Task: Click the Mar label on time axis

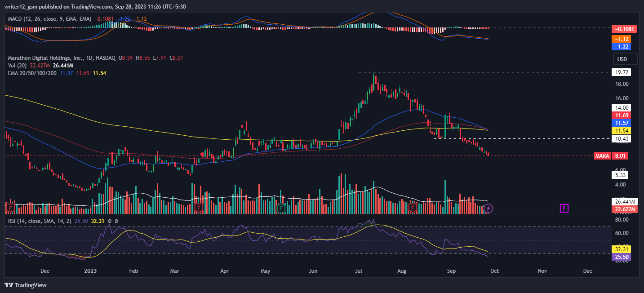Action: [175, 271]
